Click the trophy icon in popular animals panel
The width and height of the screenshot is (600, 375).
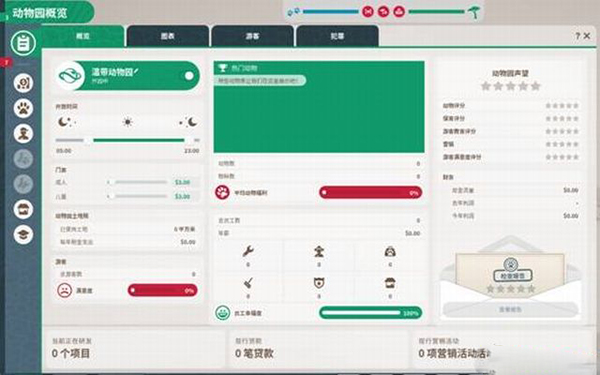click(x=223, y=68)
